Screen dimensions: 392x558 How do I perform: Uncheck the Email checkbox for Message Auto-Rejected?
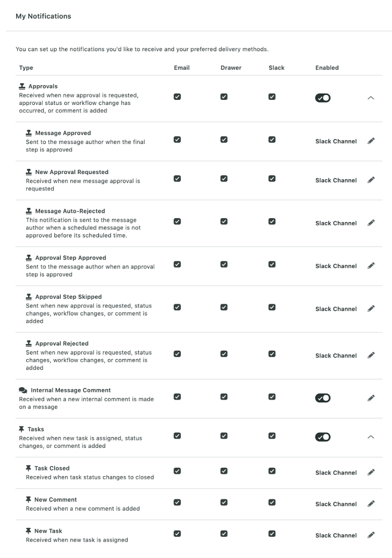point(177,221)
